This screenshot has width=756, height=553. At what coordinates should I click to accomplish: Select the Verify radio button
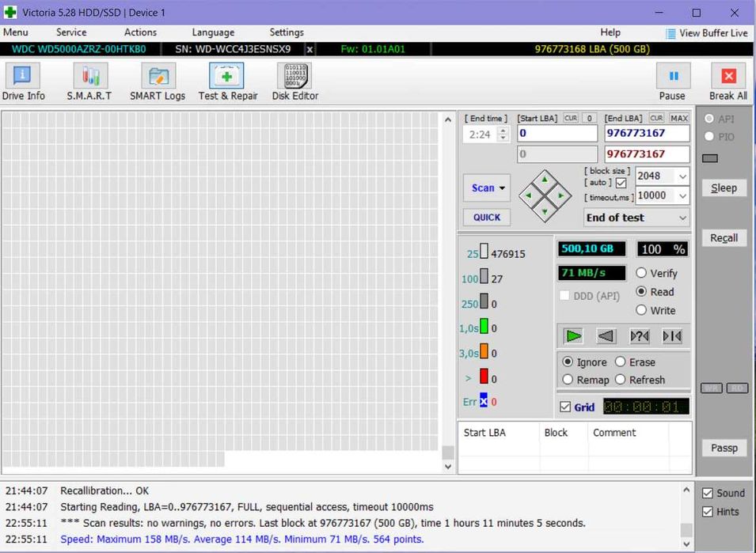pos(642,273)
